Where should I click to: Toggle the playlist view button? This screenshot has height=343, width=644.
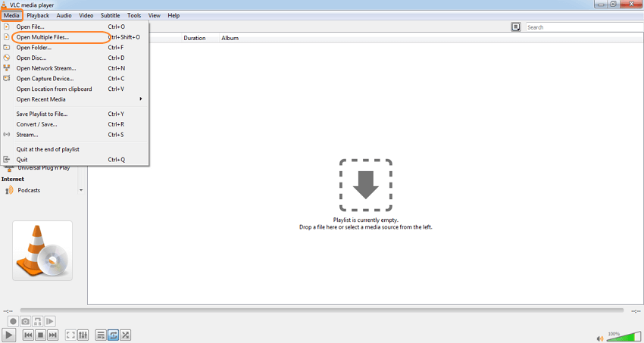pyautogui.click(x=101, y=335)
